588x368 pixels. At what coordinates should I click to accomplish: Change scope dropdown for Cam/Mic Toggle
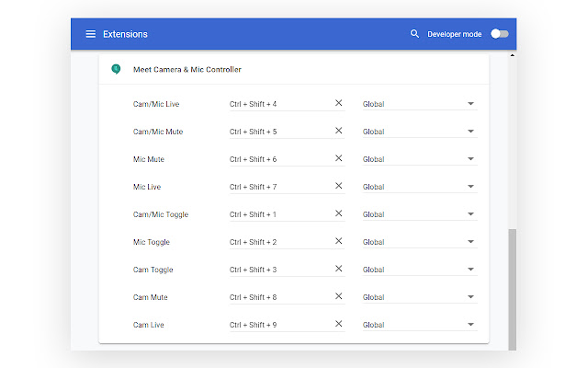tap(419, 214)
